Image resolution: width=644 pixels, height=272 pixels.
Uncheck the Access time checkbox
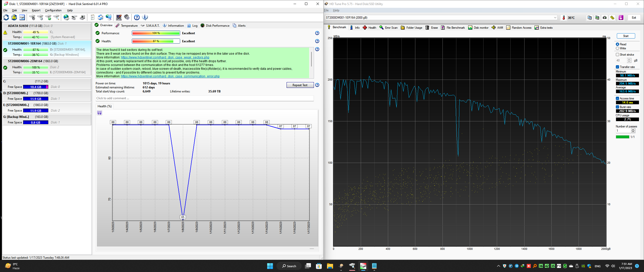(617, 98)
